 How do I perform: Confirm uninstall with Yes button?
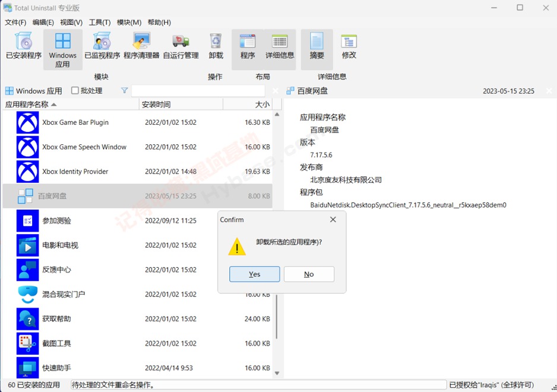(x=254, y=274)
